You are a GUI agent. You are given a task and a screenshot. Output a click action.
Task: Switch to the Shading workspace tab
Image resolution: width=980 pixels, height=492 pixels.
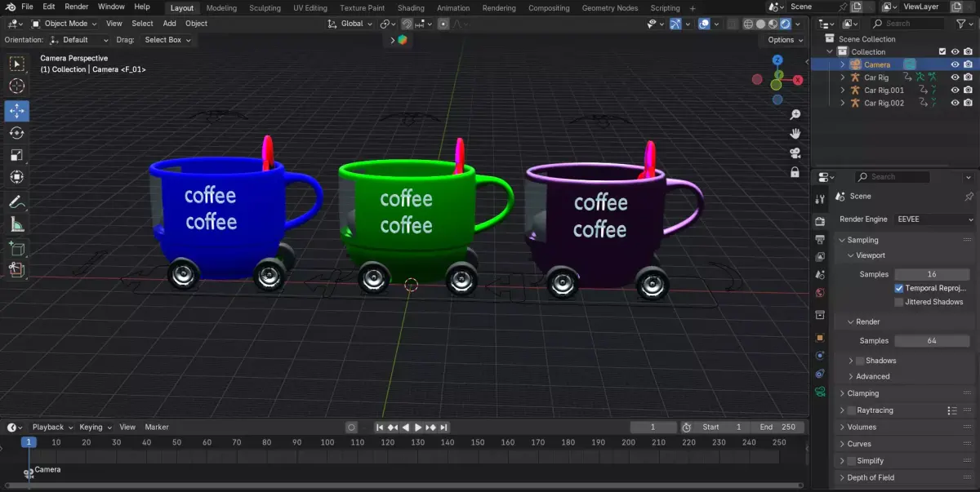(x=411, y=8)
